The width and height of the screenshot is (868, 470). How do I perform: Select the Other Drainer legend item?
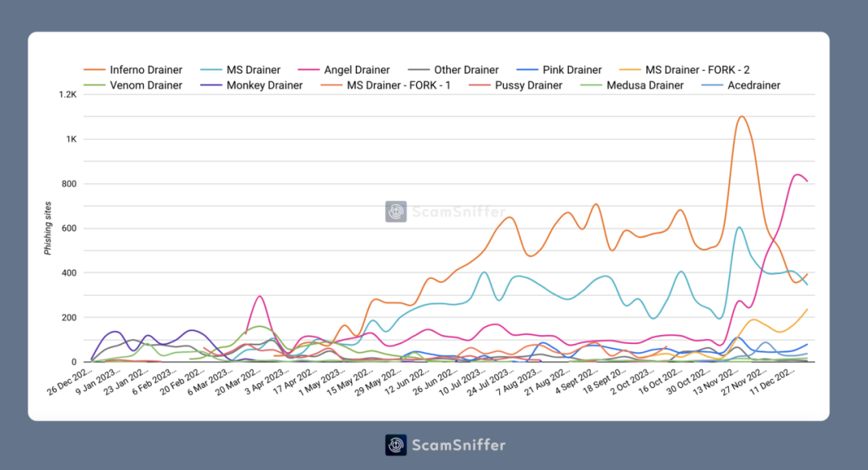pos(453,70)
